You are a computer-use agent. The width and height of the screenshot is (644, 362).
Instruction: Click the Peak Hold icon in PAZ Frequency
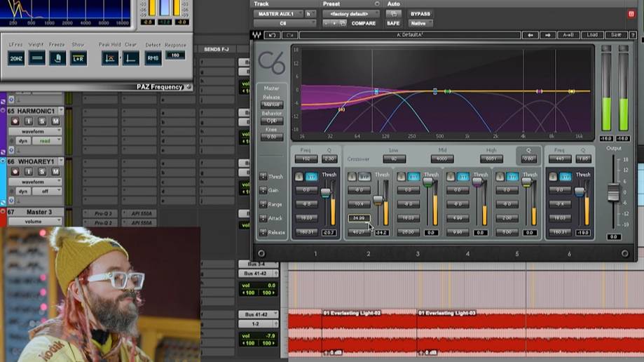pos(109,58)
